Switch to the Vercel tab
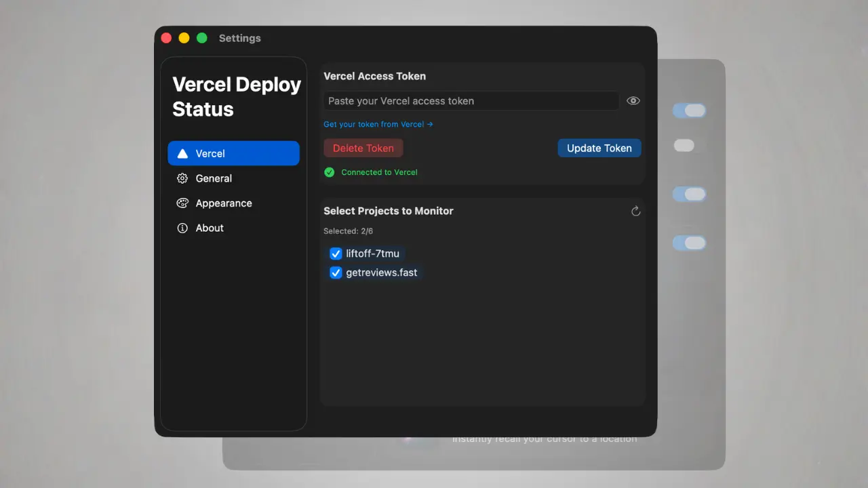Screen dimensions: 868x488 (210, 153)
